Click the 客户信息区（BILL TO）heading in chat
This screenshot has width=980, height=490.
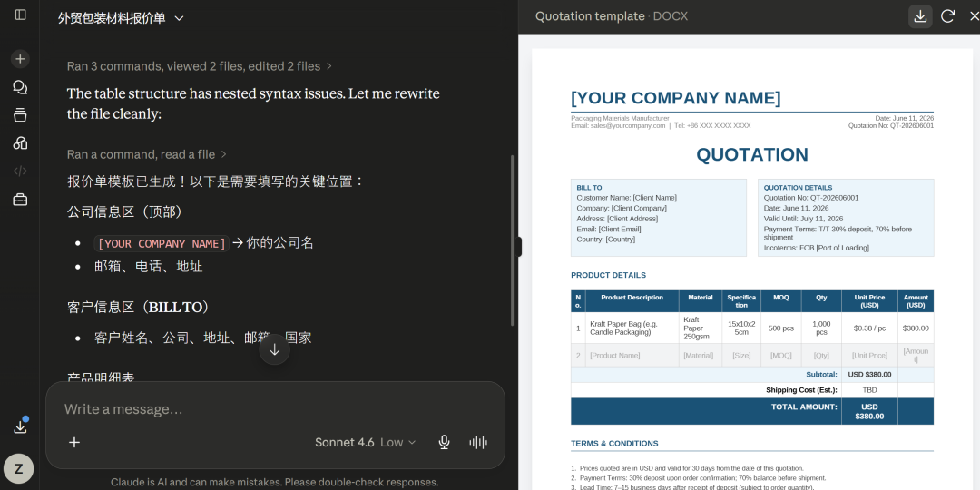tap(140, 307)
